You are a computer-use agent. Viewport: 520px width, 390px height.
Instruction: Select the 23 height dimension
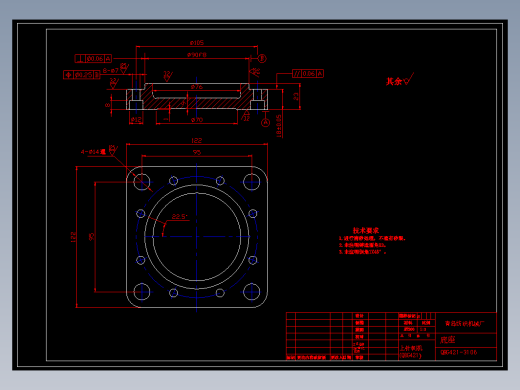click(x=296, y=96)
